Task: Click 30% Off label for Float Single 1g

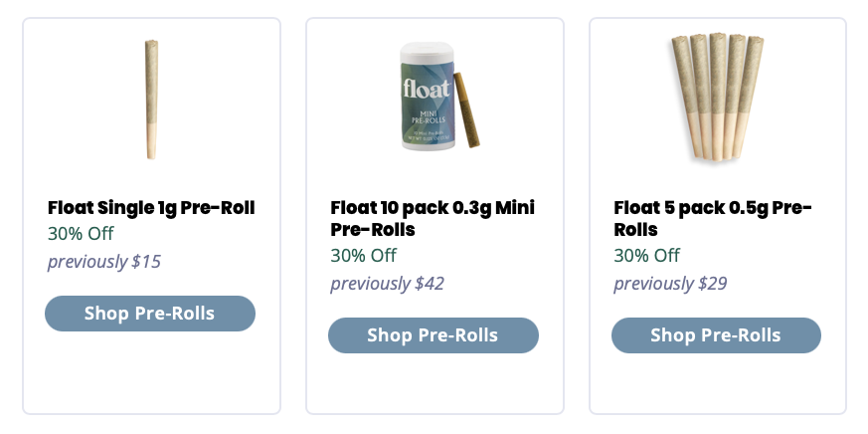Action: point(81,234)
